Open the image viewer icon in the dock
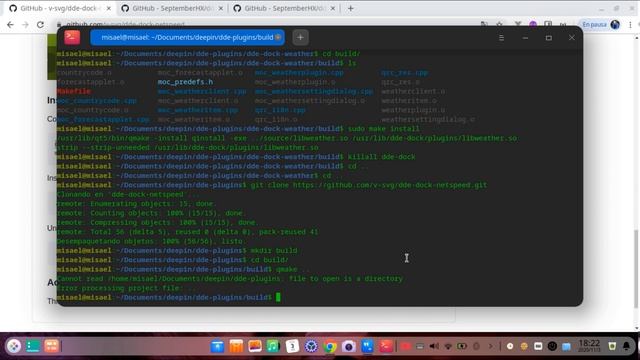Viewport: 640px width, 360px height. pyautogui.click(x=255, y=347)
